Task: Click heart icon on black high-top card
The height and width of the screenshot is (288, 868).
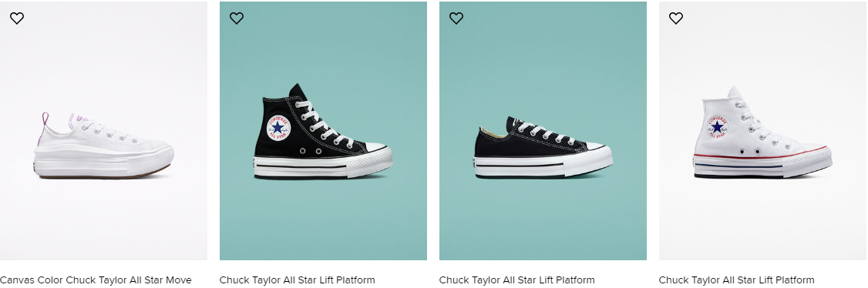Action: click(x=237, y=18)
